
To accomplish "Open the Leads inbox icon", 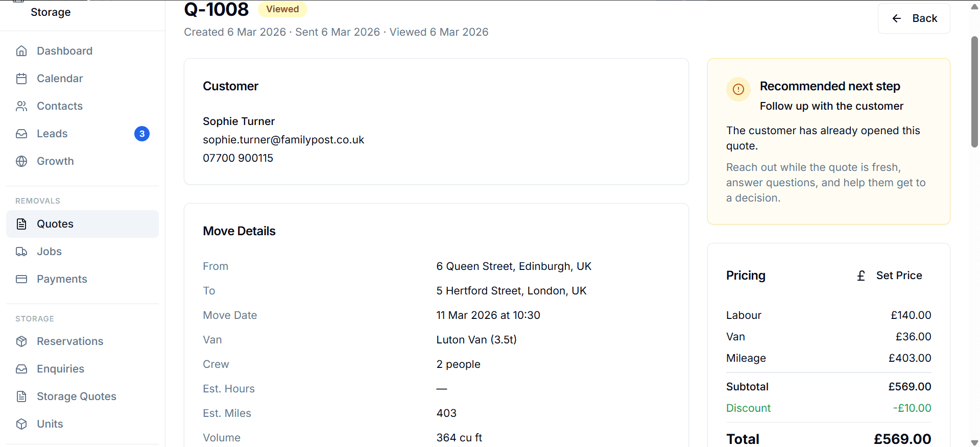I will [x=21, y=133].
